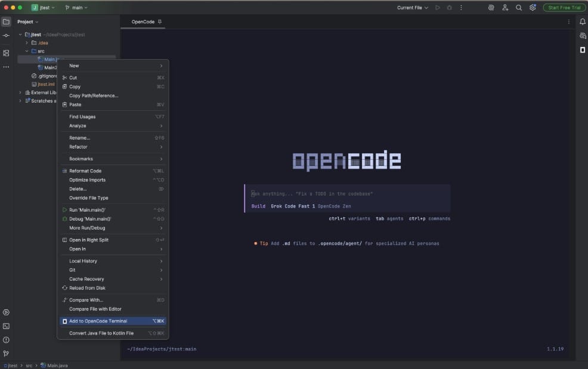Open the Problems tool window icon
The height and width of the screenshot is (369, 588).
point(6,340)
